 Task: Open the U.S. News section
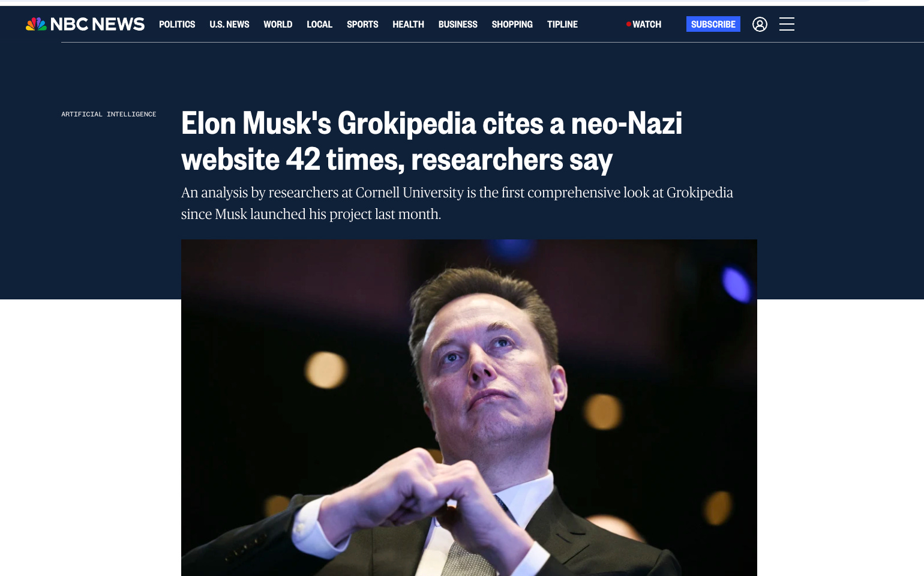pos(229,24)
